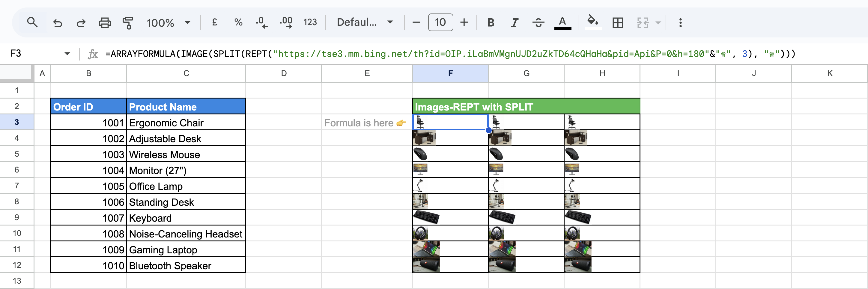Click the desk image in cell F4

click(424, 138)
